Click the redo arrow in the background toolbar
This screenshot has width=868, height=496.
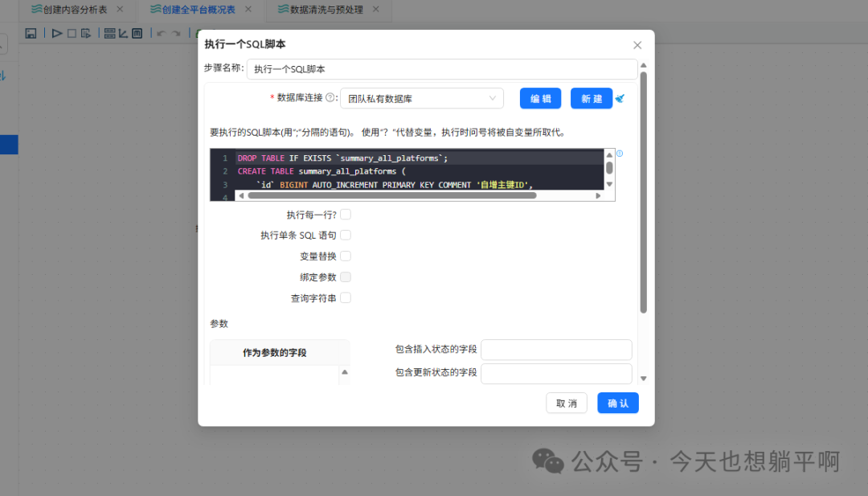click(177, 34)
